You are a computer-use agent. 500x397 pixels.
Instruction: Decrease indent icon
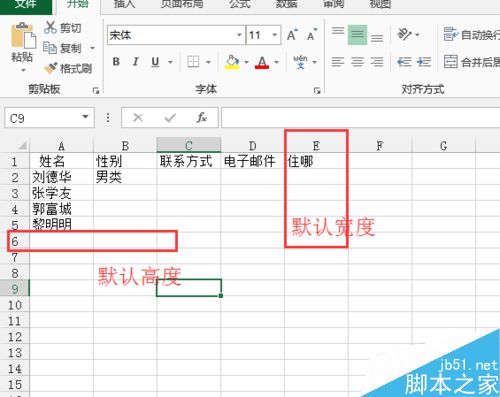[405, 62]
